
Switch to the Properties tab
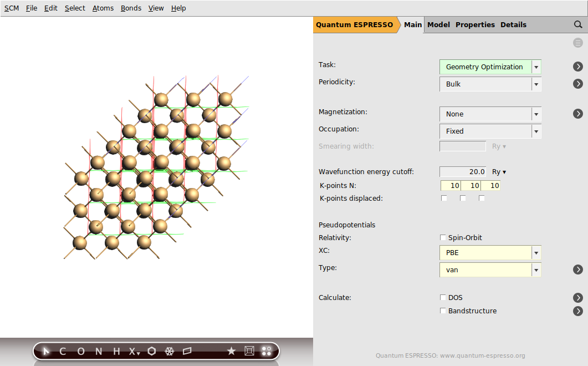(x=475, y=25)
